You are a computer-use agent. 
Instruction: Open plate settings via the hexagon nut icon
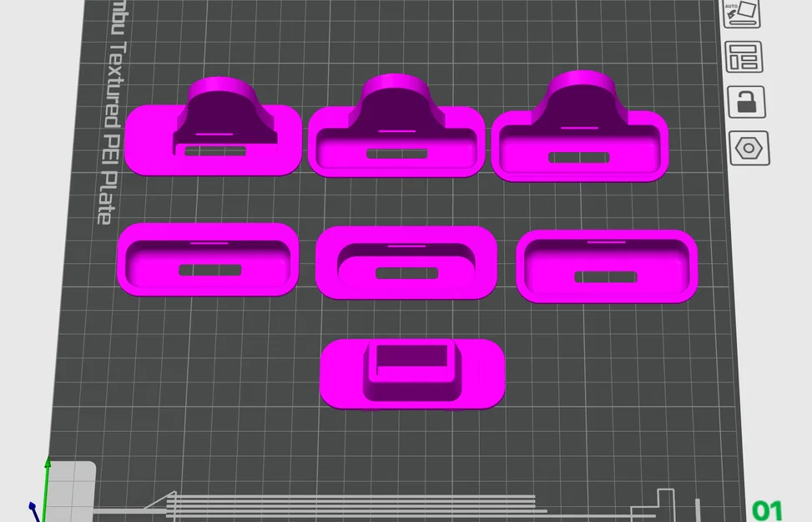[x=747, y=146]
